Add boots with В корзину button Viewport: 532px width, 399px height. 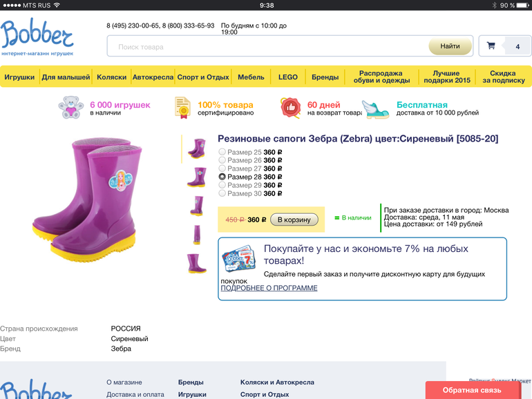pyautogui.click(x=294, y=220)
